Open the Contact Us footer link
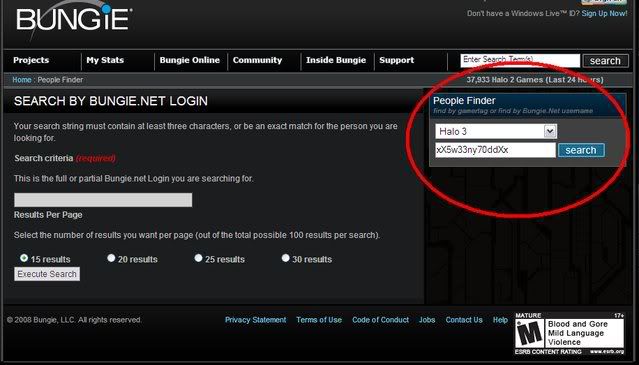Image resolution: width=639 pixels, height=365 pixels. coord(464,320)
